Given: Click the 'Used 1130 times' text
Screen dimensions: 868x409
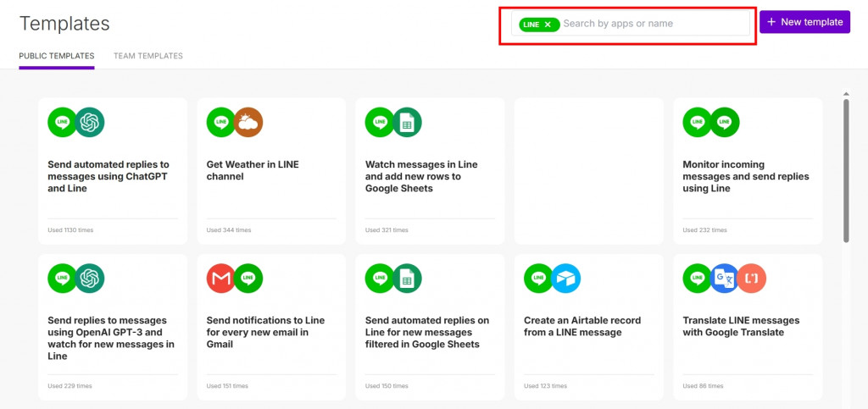Looking at the screenshot, I should (x=70, y=230).
